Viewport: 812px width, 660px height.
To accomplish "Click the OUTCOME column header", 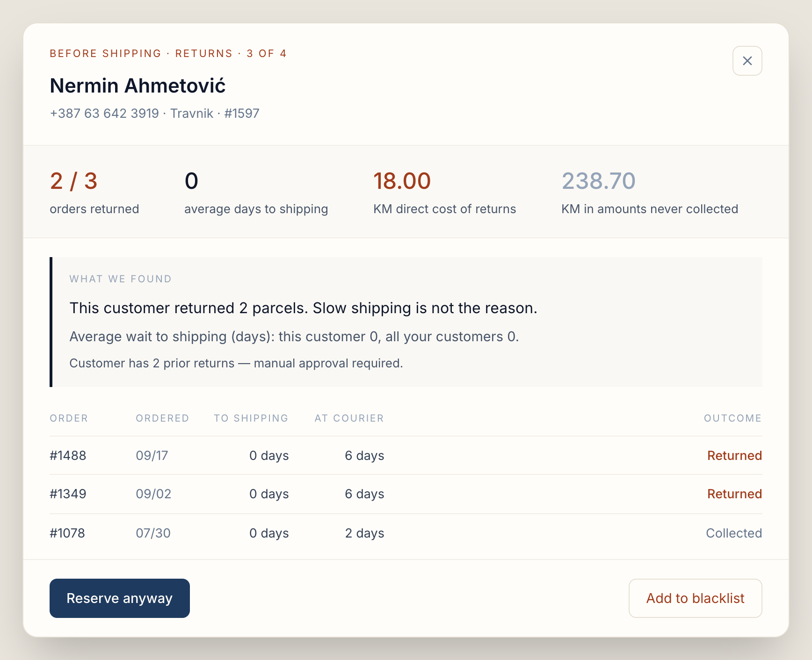I will tap(733, 418).
